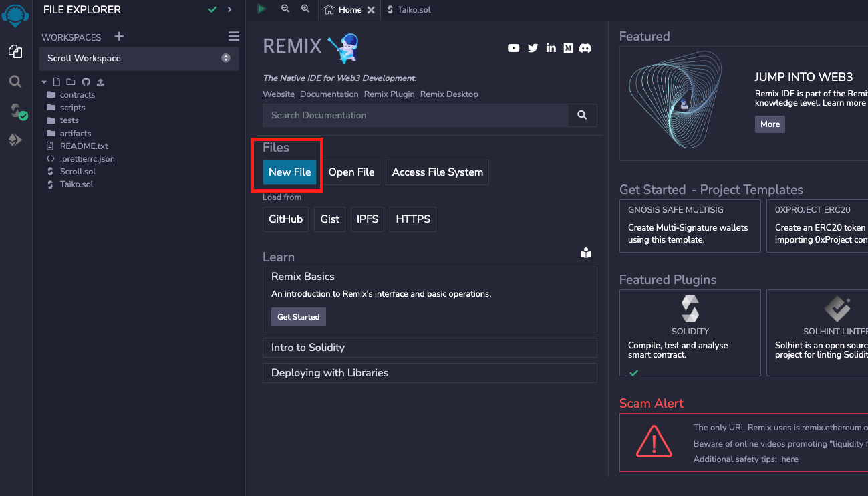Select the 0xProject ERC20 template card
868x496 pixels.
pyautogui.click(x=817, y=226)
